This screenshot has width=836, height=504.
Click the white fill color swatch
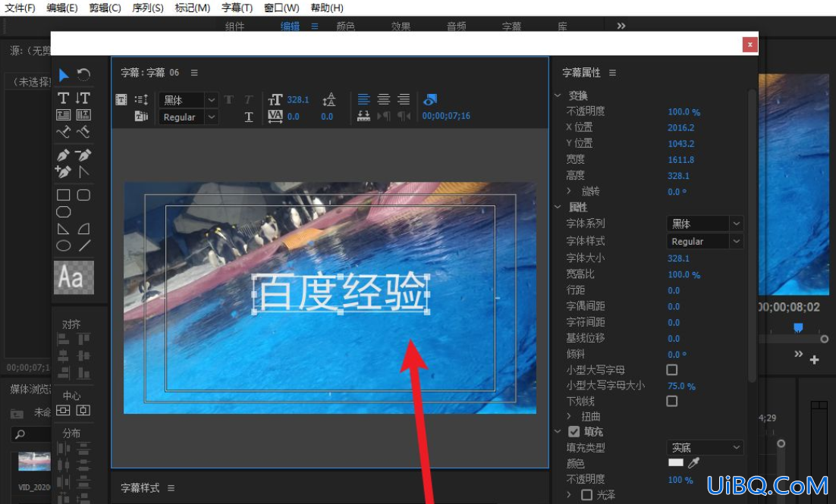(675, 462)
